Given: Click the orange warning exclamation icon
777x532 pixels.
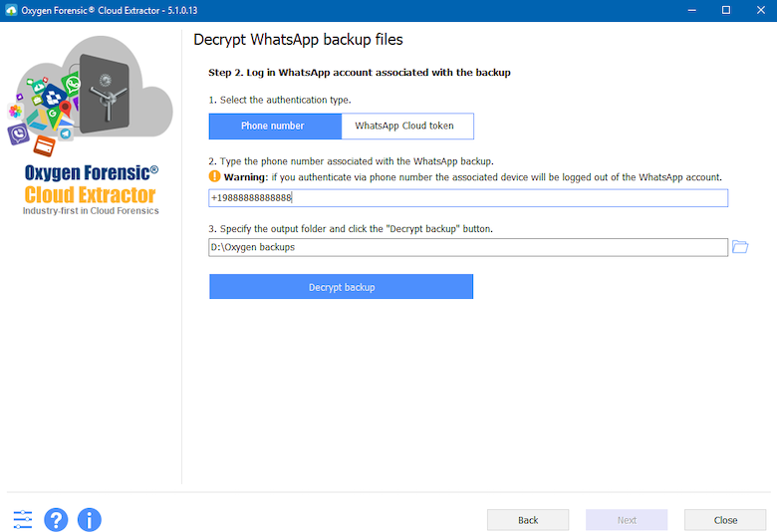Looking at the screenshot, I should point(214,176).
